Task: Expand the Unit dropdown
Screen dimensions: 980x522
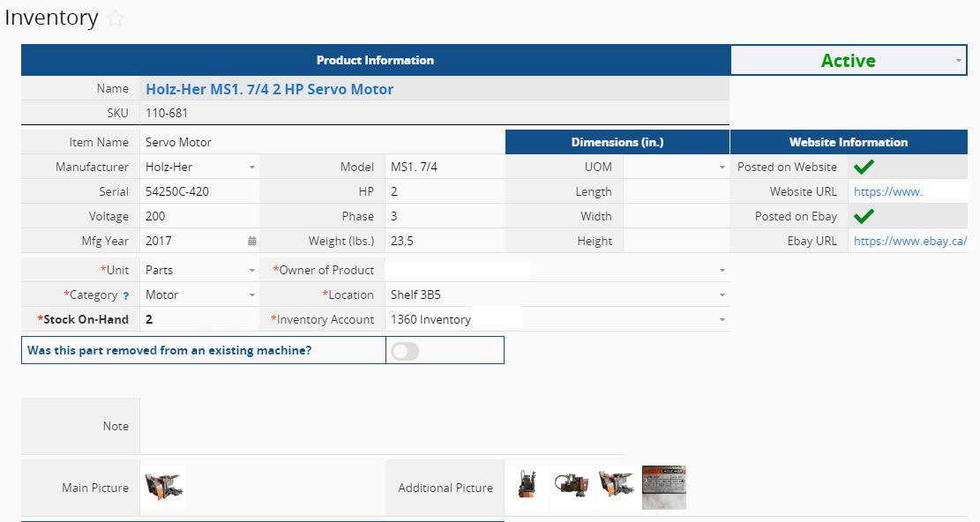Action: [252, 271]
